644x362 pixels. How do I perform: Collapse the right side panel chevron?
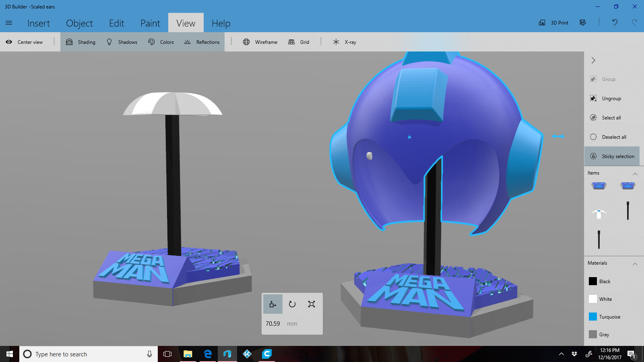pyautogui.click(x=593, y=60)
